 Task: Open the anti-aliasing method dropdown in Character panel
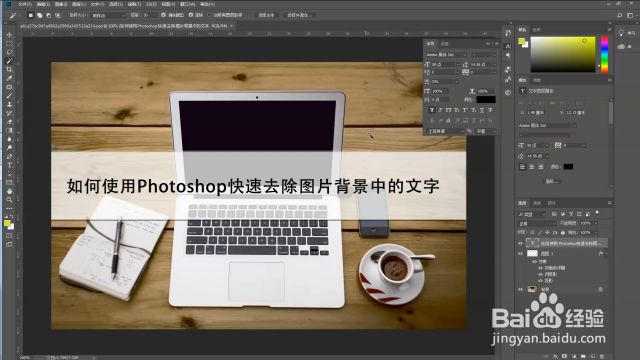pos(487,131)
